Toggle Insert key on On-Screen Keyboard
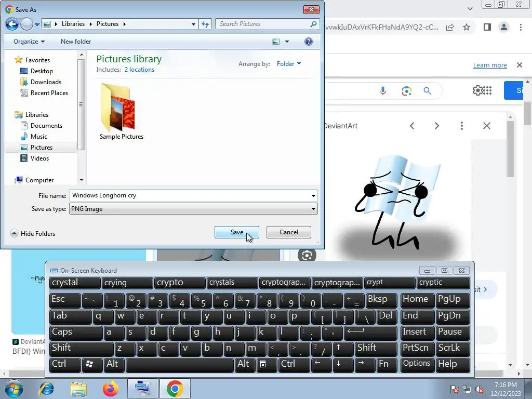Viewport: 532px width, 399px height. coord(417,332)
